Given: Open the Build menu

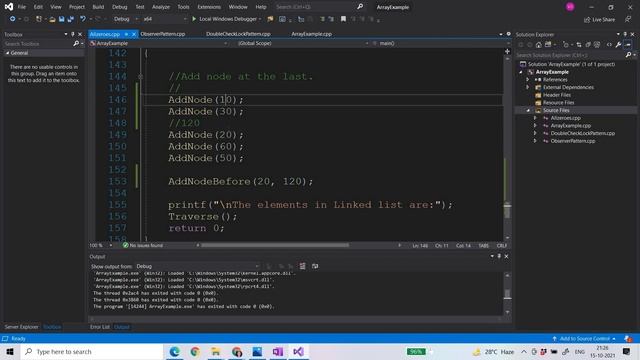Looking at the screenshot, I should [98, 7].
